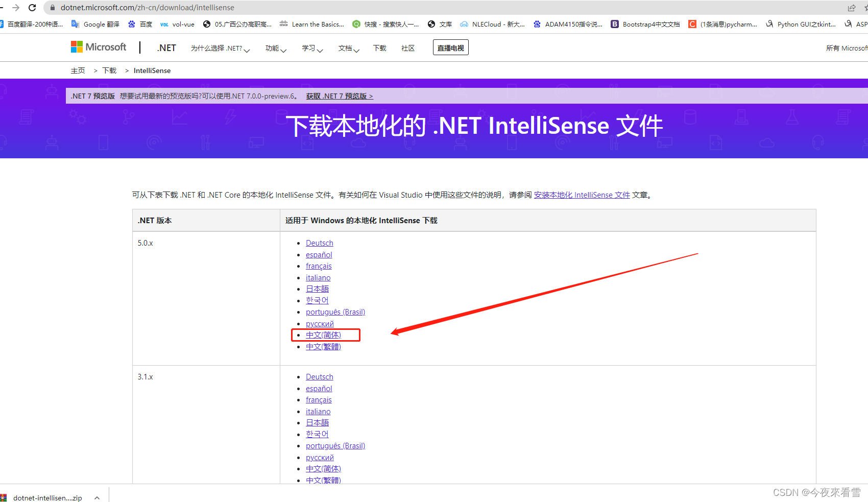Download português (Brasil) pack for 5.0.x

335,312
